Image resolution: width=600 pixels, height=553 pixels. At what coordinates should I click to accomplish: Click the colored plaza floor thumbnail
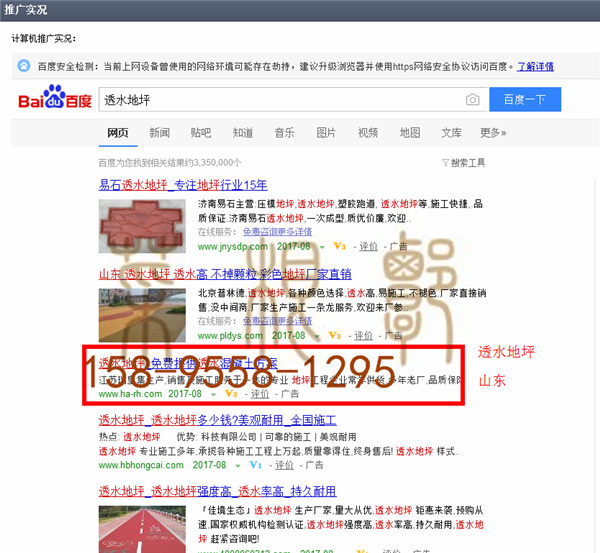(x=142, y=315)
